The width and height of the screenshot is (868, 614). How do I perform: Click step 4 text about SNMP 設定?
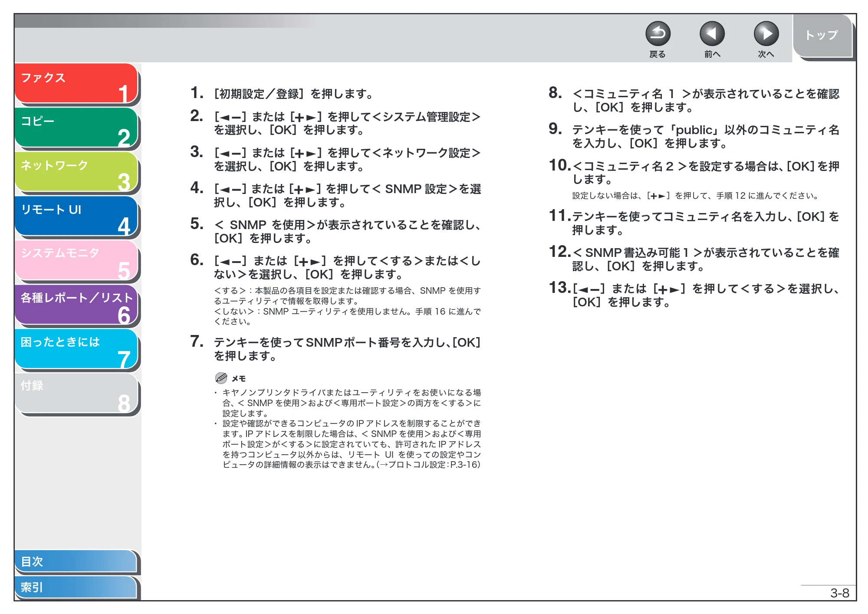(x=347, y=195)
